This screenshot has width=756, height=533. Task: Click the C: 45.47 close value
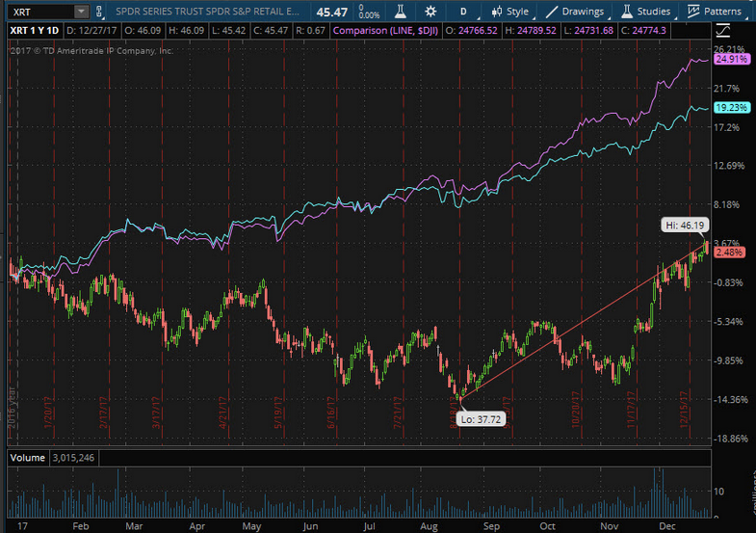(x=271, y=31)
